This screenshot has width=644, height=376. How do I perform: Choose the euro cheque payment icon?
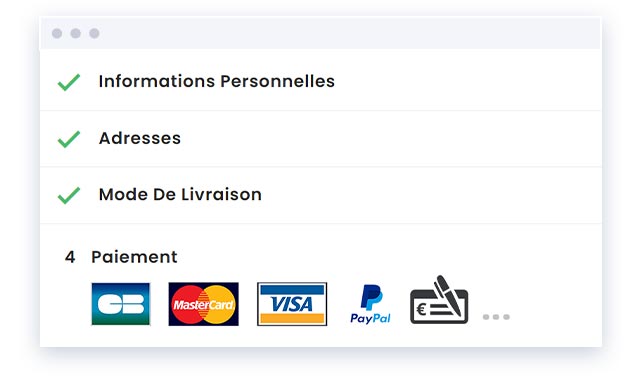439,300
